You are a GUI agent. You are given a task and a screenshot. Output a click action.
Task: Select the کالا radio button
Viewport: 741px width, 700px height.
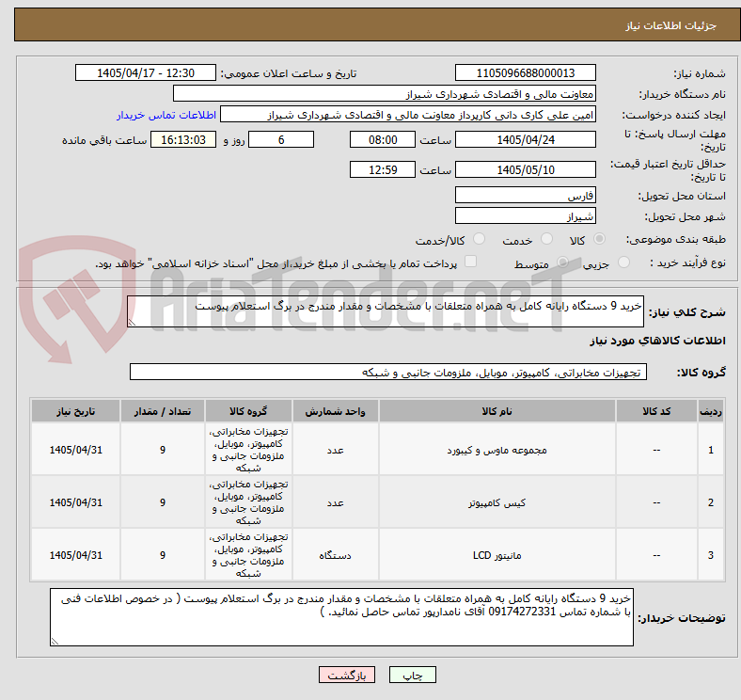coord(599,239)
